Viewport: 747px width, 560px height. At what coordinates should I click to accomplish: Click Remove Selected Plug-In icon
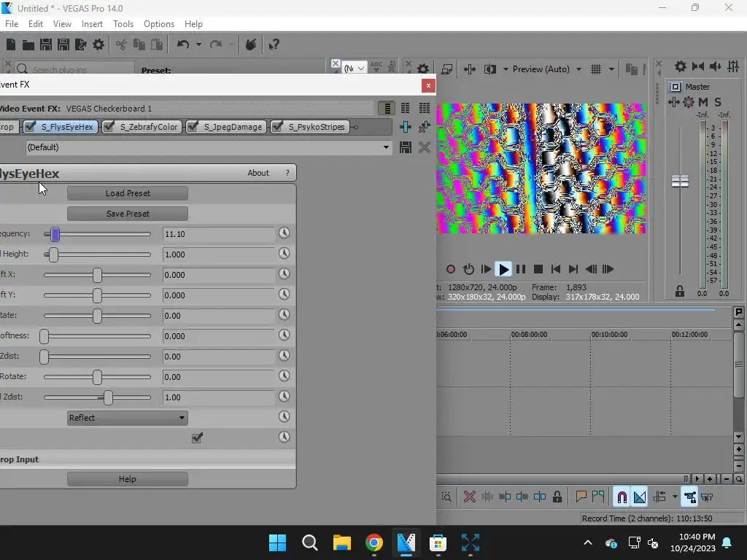point(424,127)
